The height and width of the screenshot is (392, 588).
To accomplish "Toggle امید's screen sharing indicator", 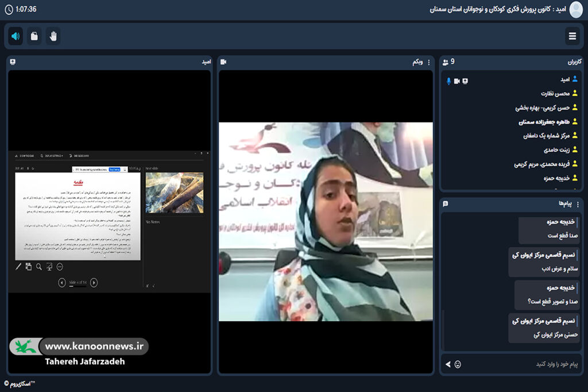I will tap(464, 80).
